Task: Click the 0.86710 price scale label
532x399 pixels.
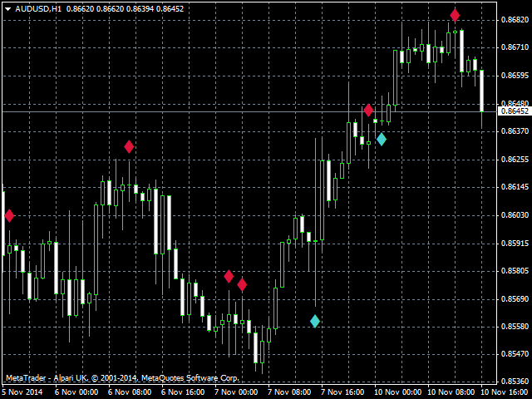Action: [515, 47]
